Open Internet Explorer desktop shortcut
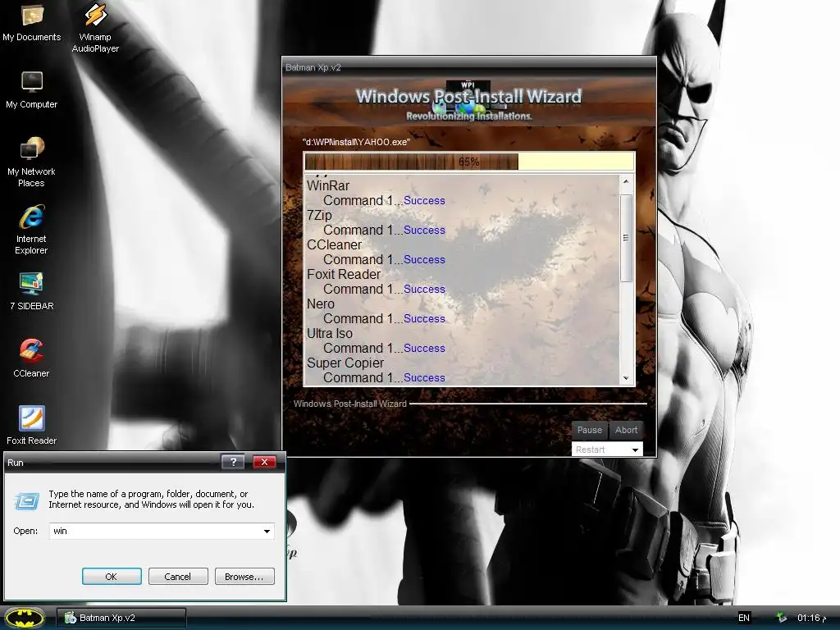Image resolution: width=840 pixels, height=630 pixels. coord(32,230)
